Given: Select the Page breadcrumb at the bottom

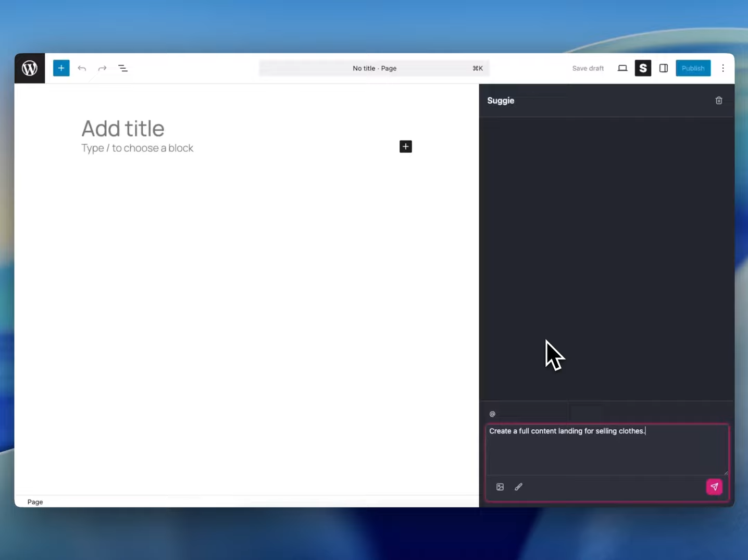Looking at the screenshot, I should [35, 502].
